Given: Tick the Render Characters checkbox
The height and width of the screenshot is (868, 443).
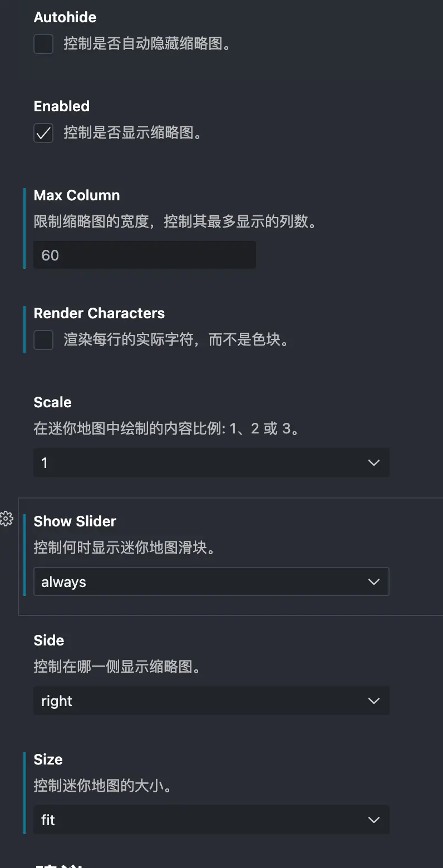Looking at the screenshot, I should (x=43, y=340).
